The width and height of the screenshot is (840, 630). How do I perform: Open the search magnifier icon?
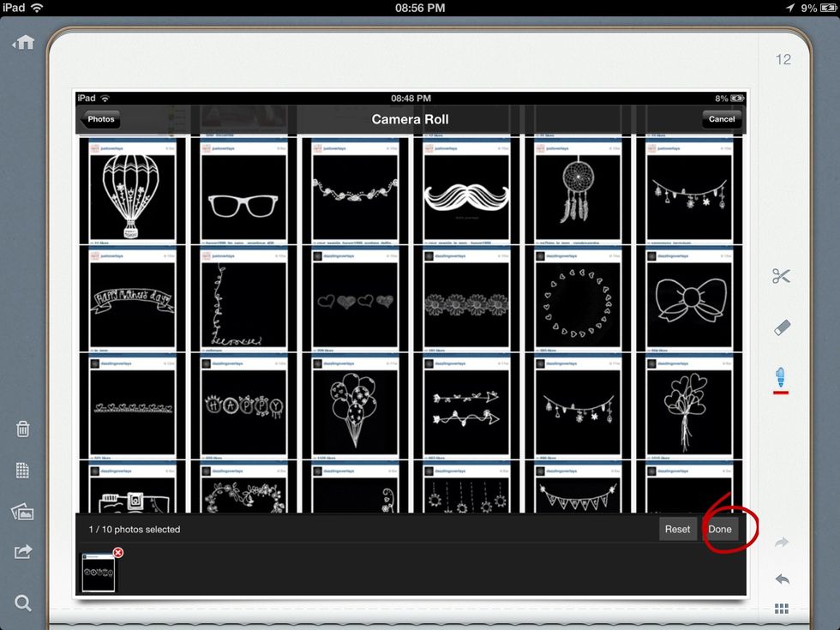point(22,603)
